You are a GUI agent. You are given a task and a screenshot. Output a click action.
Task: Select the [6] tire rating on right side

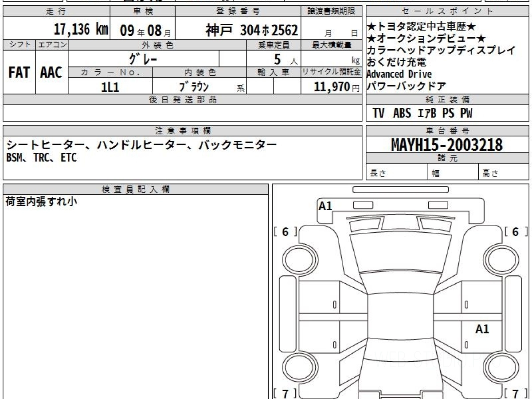[515, 232]
